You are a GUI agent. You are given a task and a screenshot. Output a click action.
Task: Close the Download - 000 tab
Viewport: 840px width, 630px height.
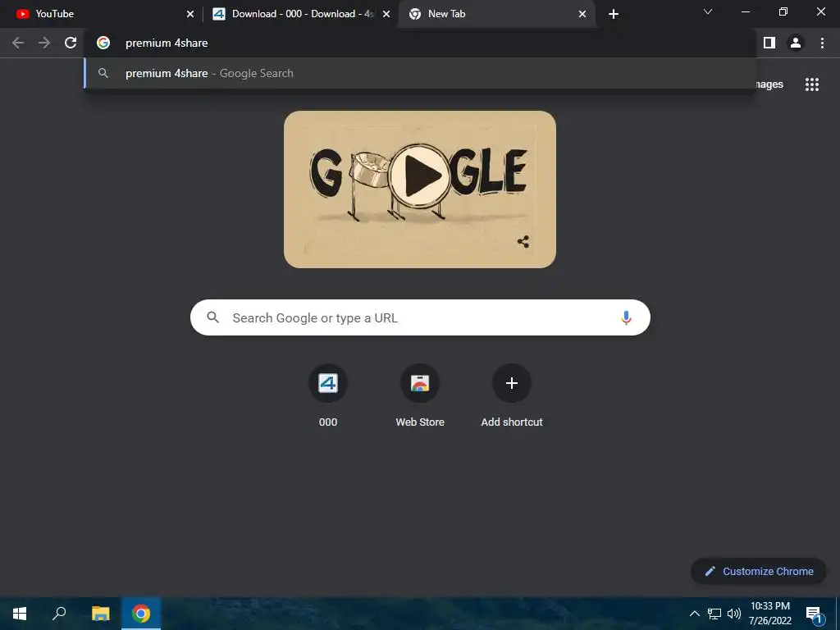[x=386, y=14]
